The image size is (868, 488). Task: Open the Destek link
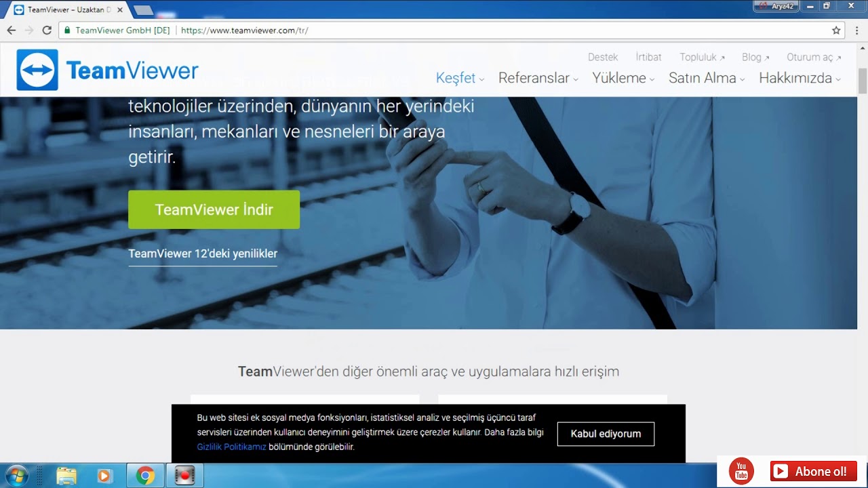(603, 58)
